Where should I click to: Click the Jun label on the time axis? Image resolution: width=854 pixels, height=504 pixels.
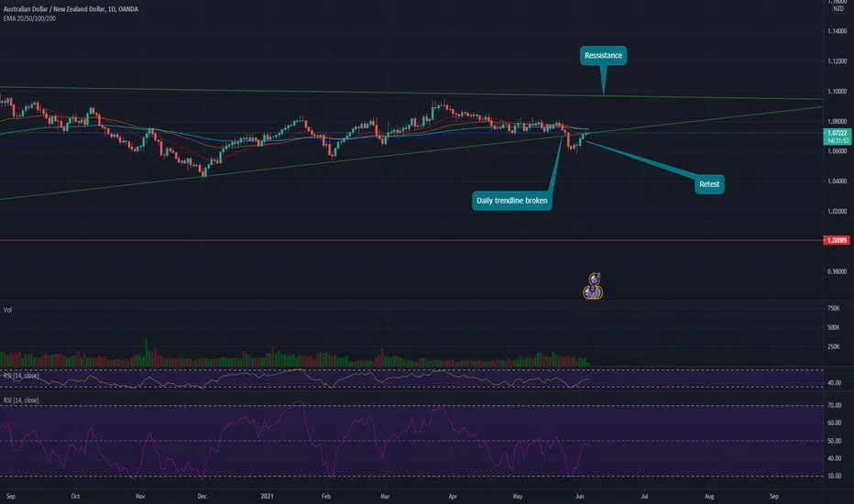pos(579,497)
